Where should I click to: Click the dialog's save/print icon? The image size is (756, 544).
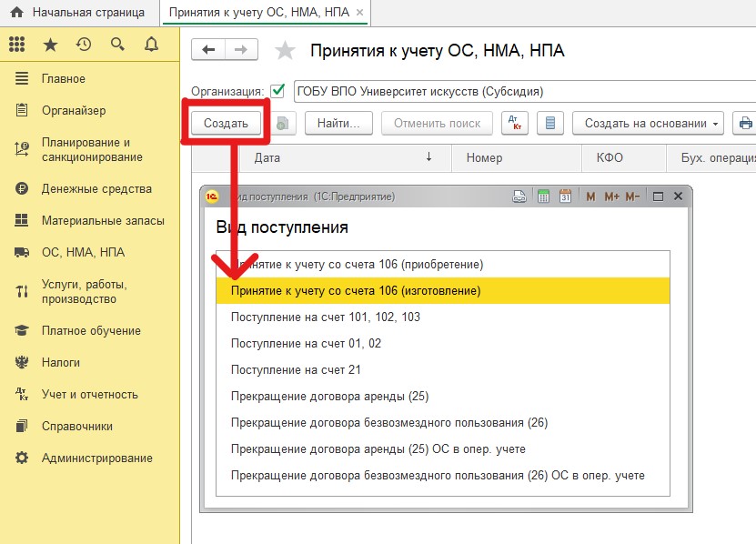coord(519,196)
